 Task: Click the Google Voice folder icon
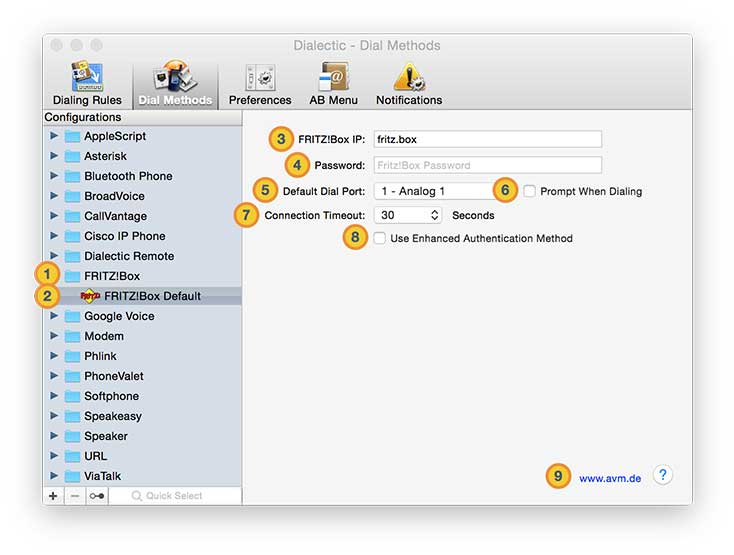[x=72, y=316]
